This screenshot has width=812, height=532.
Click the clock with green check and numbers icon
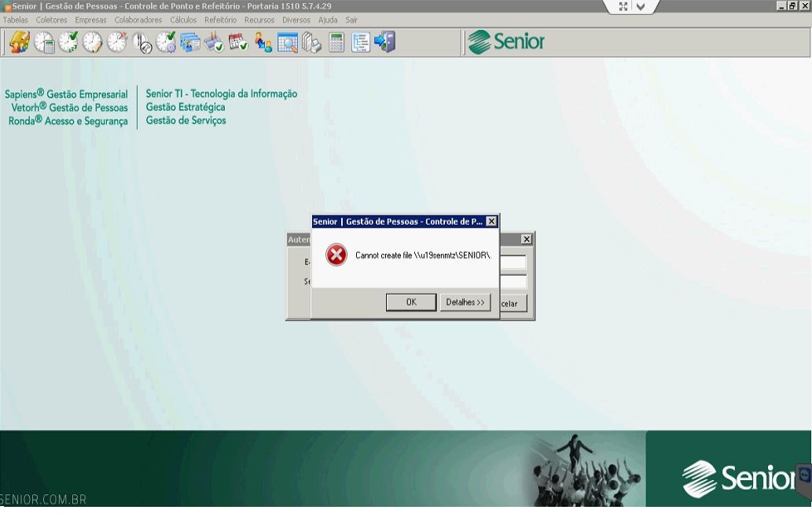(68, 42)
